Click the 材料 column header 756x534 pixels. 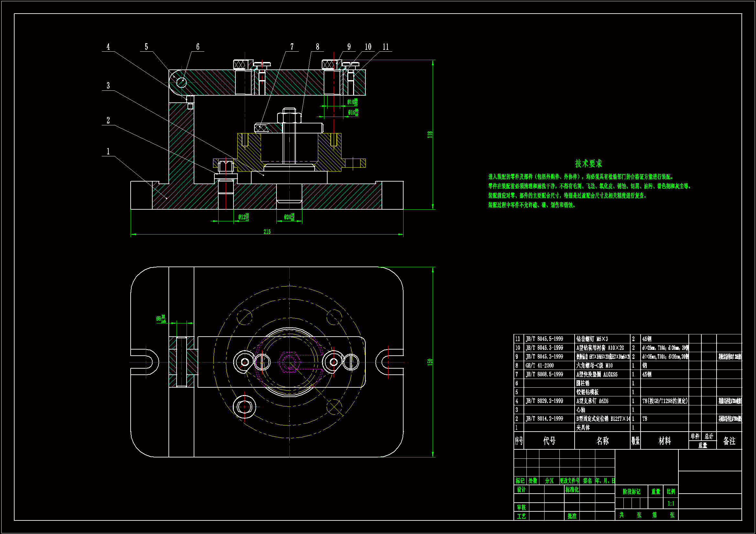(x=664, y=441)
